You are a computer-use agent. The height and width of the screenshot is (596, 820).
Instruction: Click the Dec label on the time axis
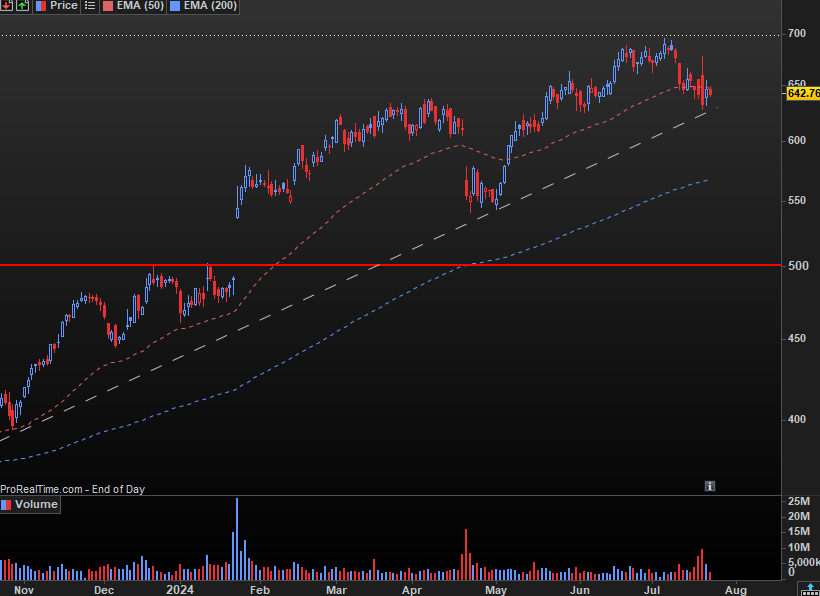click(104, 590)
